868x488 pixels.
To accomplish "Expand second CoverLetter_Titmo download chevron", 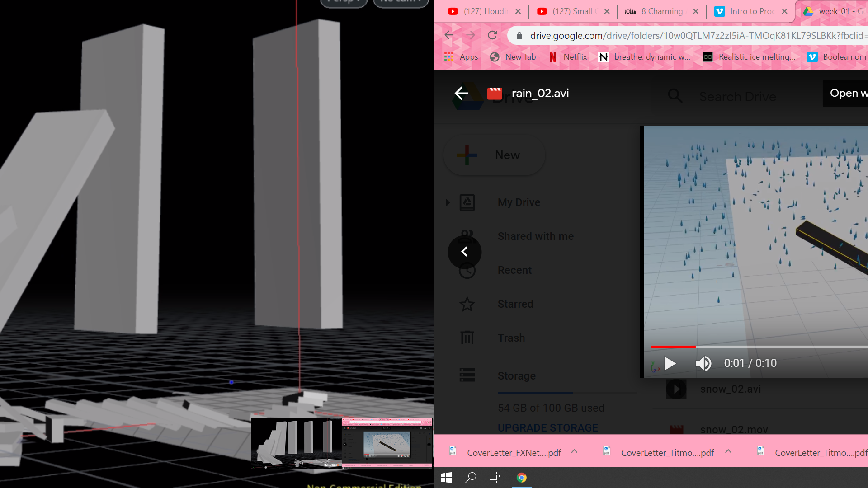I will (x=728, y=451).
